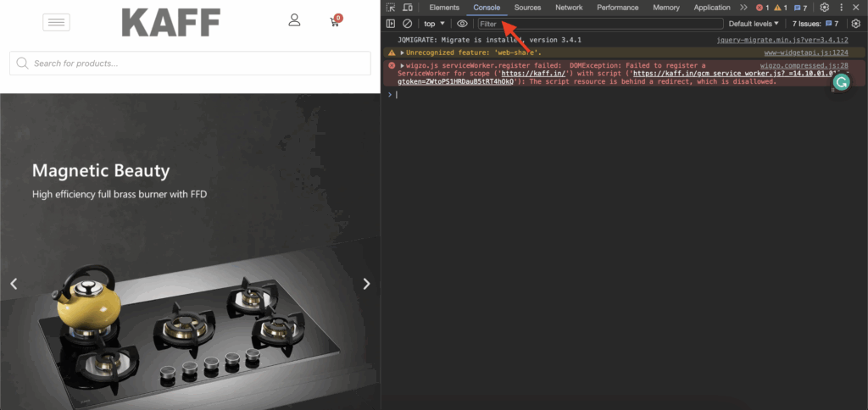This screenshot has height=410, width=868.
Task: Open the Application tab
Action: tap(712, 7)
